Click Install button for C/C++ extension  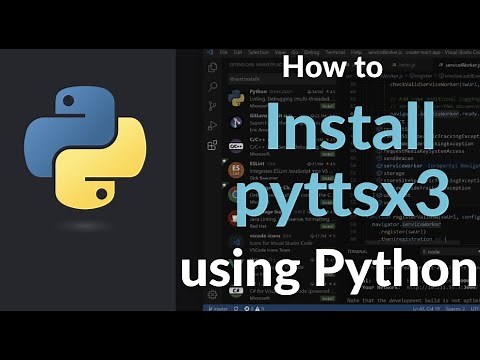tap(327, 154)
